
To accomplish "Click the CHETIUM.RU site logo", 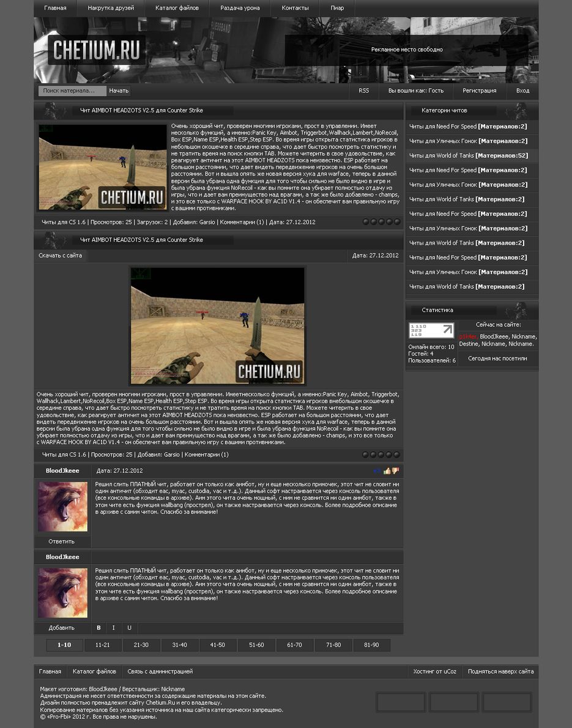I will pyautogui.click(x=96, y=50).
